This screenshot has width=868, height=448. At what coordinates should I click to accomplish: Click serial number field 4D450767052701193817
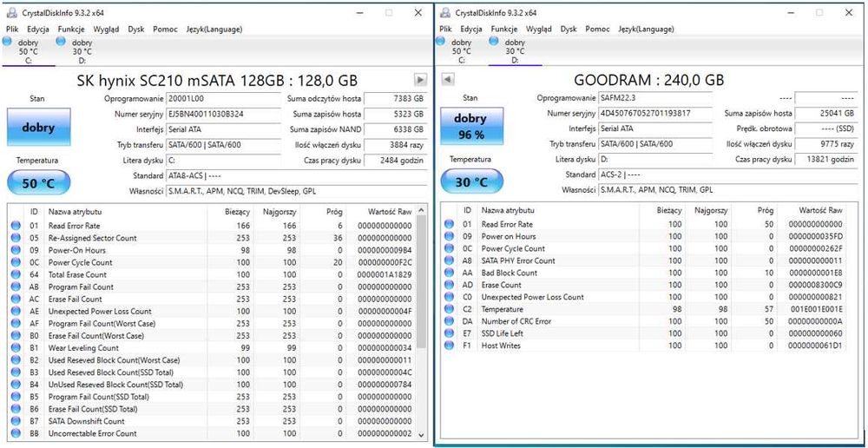click(x=656, y=113)
